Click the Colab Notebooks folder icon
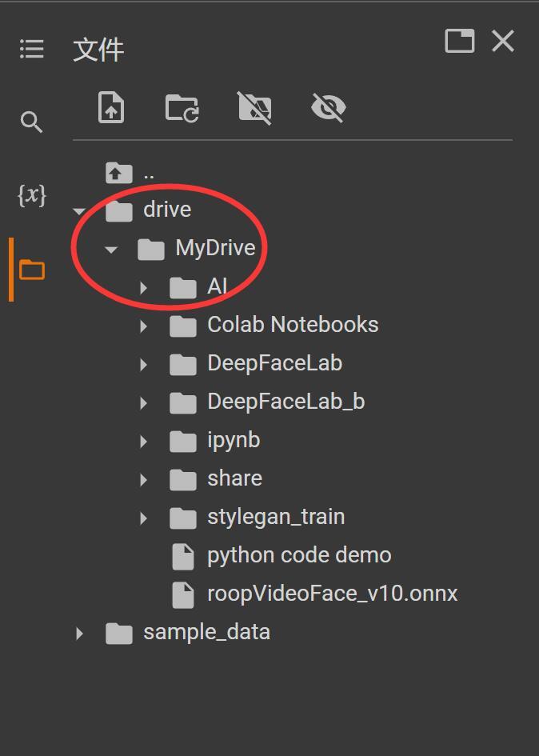Viewport: 539px width, 756px height. tap(182, 326)
